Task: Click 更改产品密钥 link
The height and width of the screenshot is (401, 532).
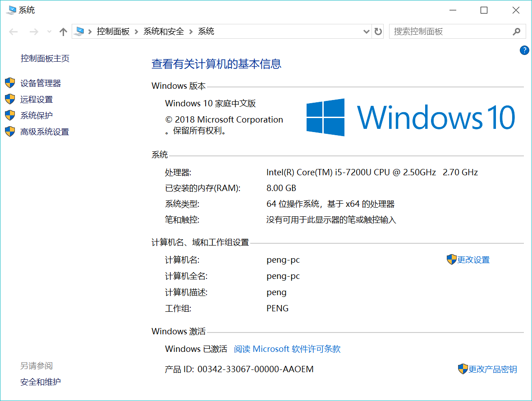Action: click(493, 369)
